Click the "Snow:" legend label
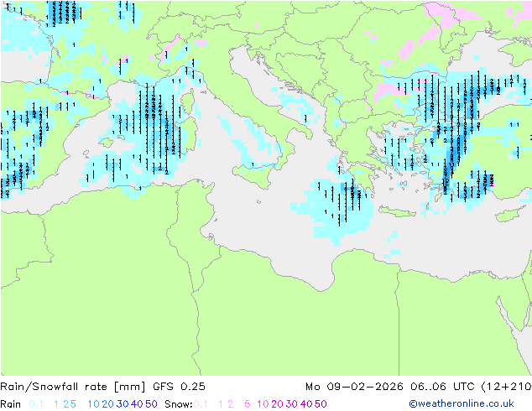Screen dimensions: 532x411 point(179,404)
